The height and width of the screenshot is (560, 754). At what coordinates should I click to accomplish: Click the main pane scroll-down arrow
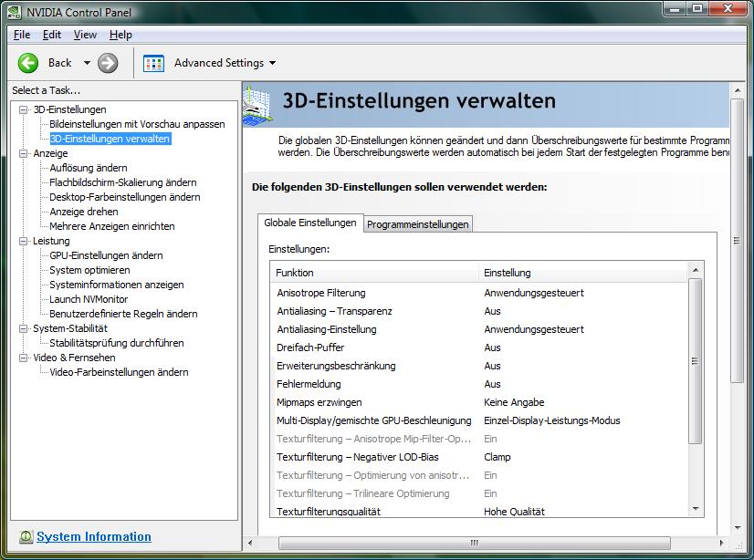point(738,528)
